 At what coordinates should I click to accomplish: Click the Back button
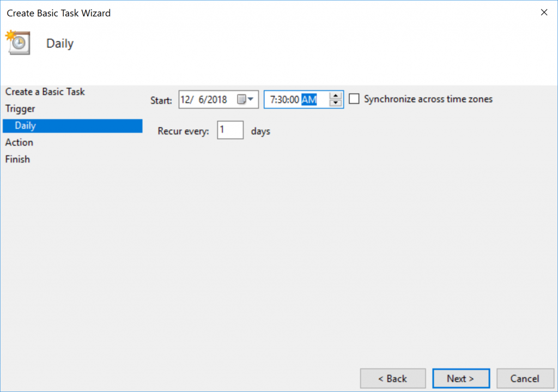pyautogui.click(x=393, y=378)
